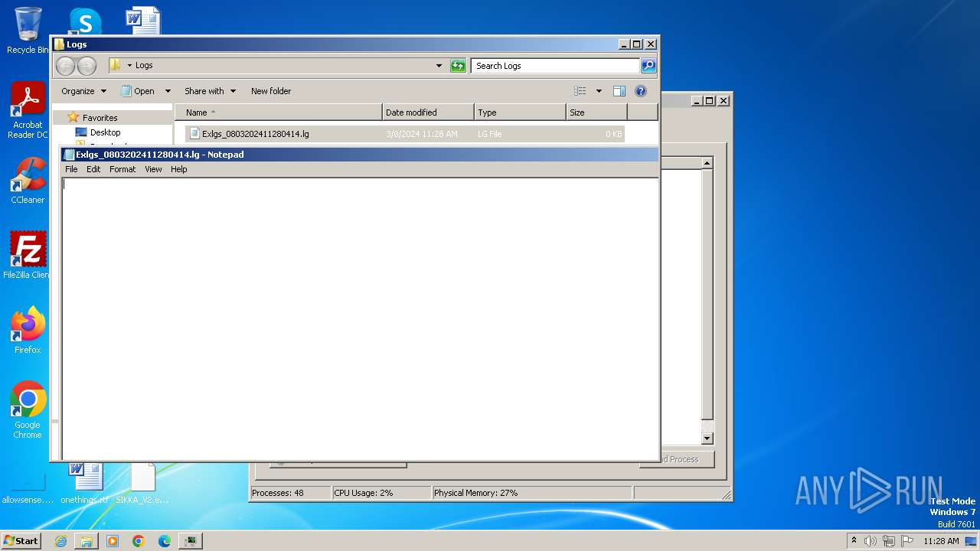Select Exlgs_0803202411280414.lg file row
The image size is (980, 551).
pyautogui.click(x=405, y=134)
